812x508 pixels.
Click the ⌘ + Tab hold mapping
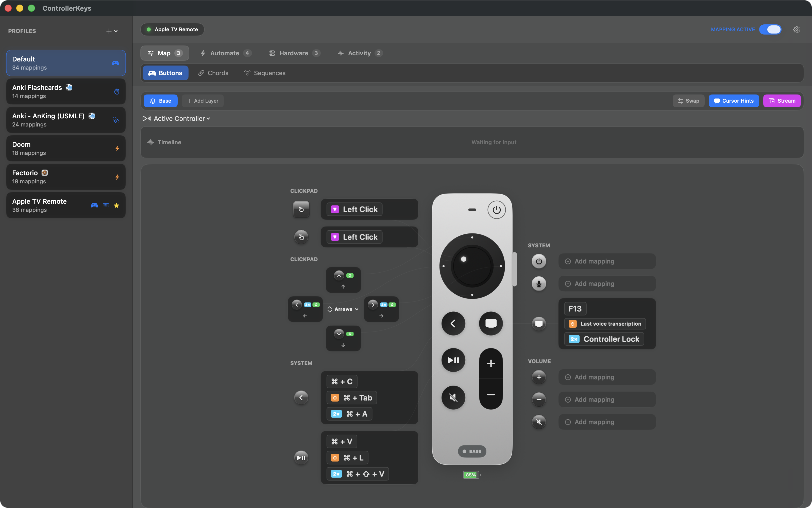tap(352, 398)
